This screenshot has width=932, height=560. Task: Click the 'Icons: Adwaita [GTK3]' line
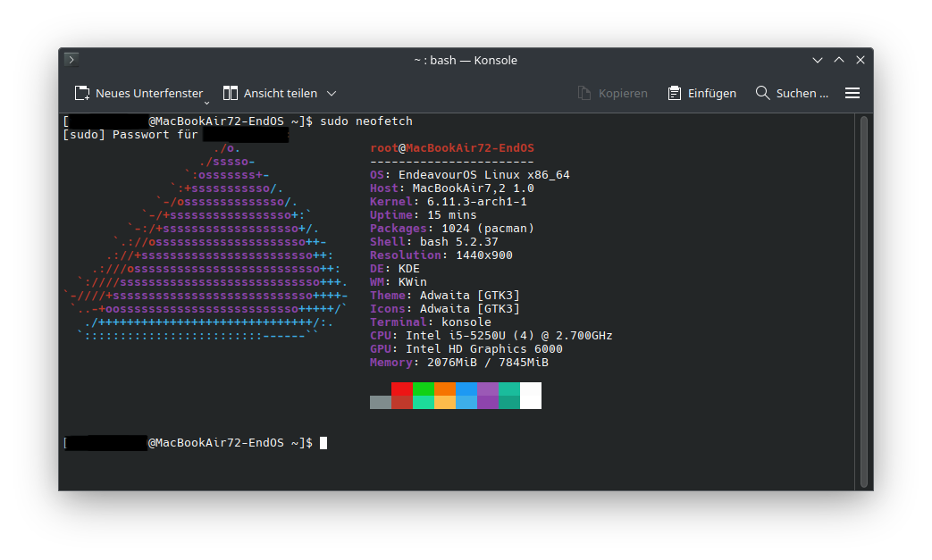[445, 309]
